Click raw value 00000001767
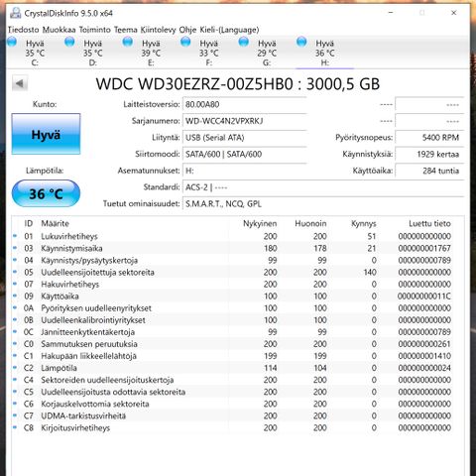This screenshot has height=476, width=476. pos(424,248)
